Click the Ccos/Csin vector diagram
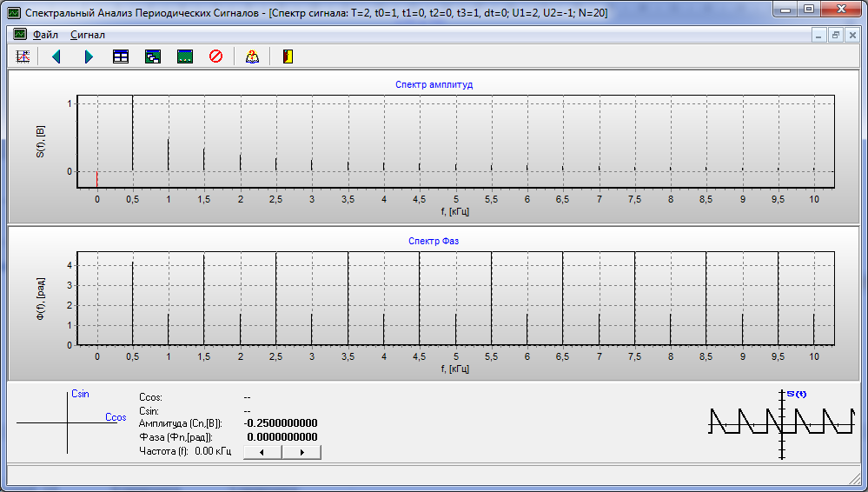Screen dimensions: 868x492 68,422
